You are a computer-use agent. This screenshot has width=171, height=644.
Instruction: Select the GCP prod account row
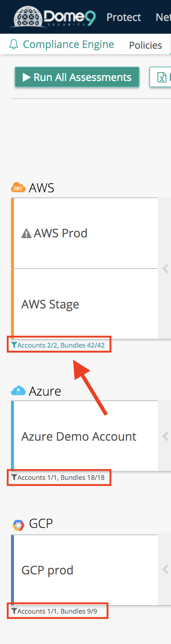click(x=86, y=570)
